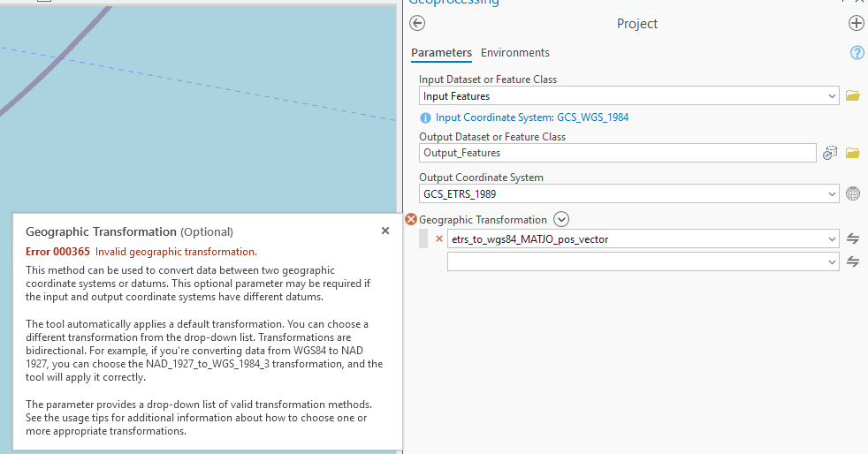Click the Project tool title
The width and height of the screenshot is (868, 454).
click(637, 24)
